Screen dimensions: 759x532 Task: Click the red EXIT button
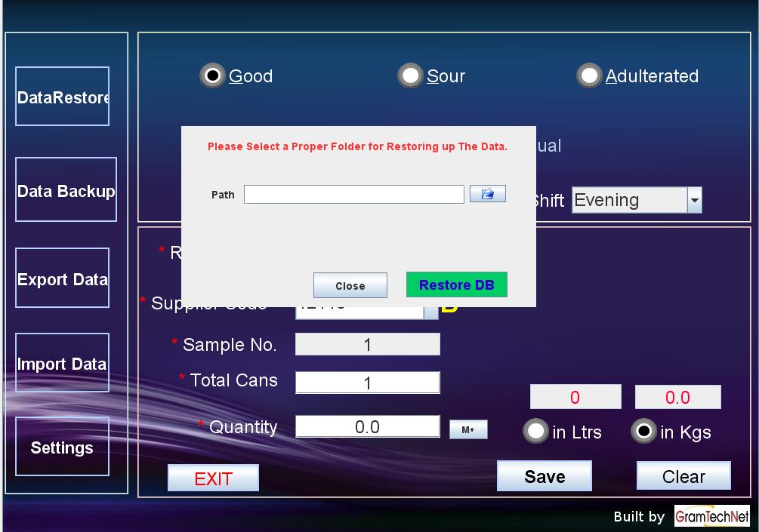pyautogui.click(x=213, y=478)
